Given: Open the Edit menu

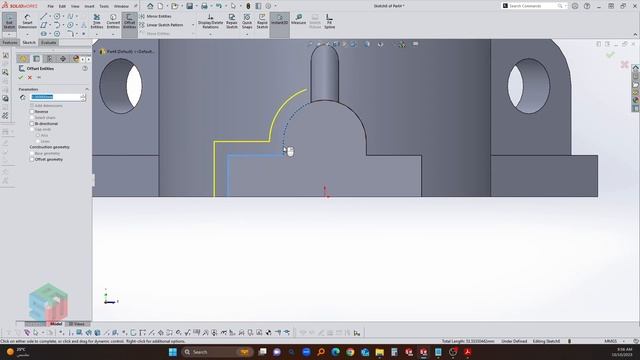Looking at the screenshot, I should (x=62, y=6).
